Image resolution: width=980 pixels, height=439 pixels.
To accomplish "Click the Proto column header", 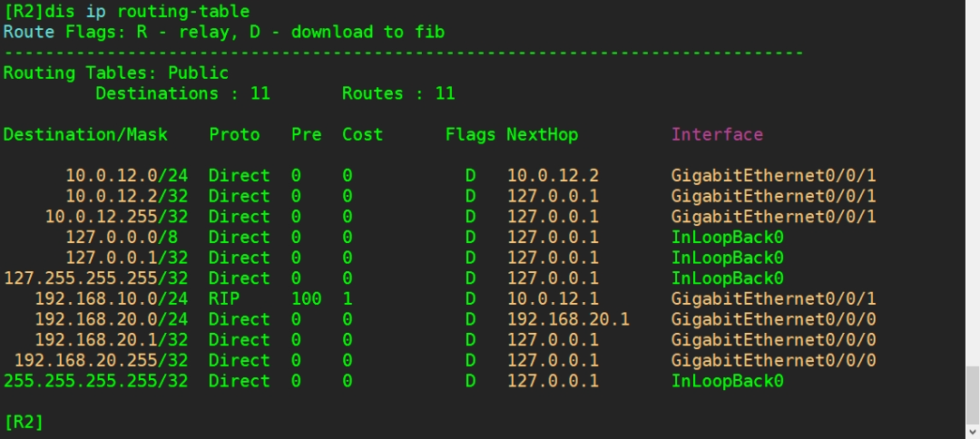I will [x=234, y=134].
